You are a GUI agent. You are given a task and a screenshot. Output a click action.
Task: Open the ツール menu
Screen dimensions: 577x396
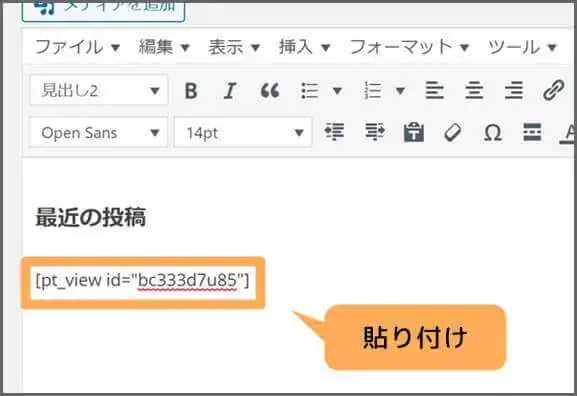point(522,47)
